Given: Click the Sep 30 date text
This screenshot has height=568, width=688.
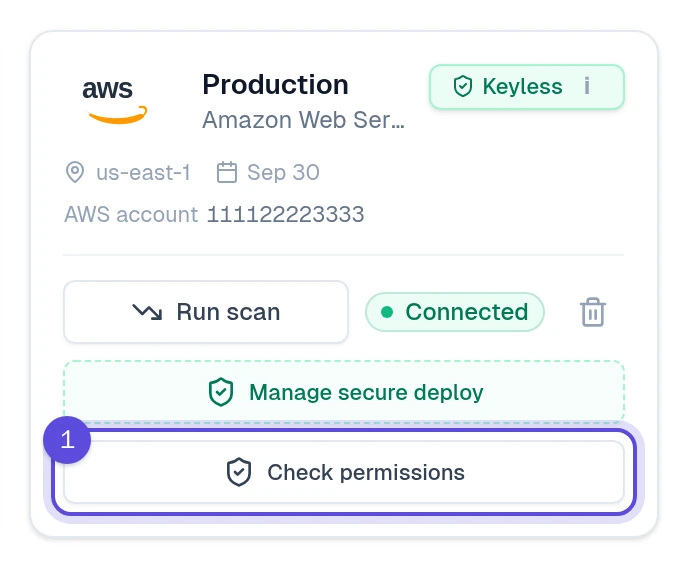Looking at the screenshot, I should click(x=283, y=172).
